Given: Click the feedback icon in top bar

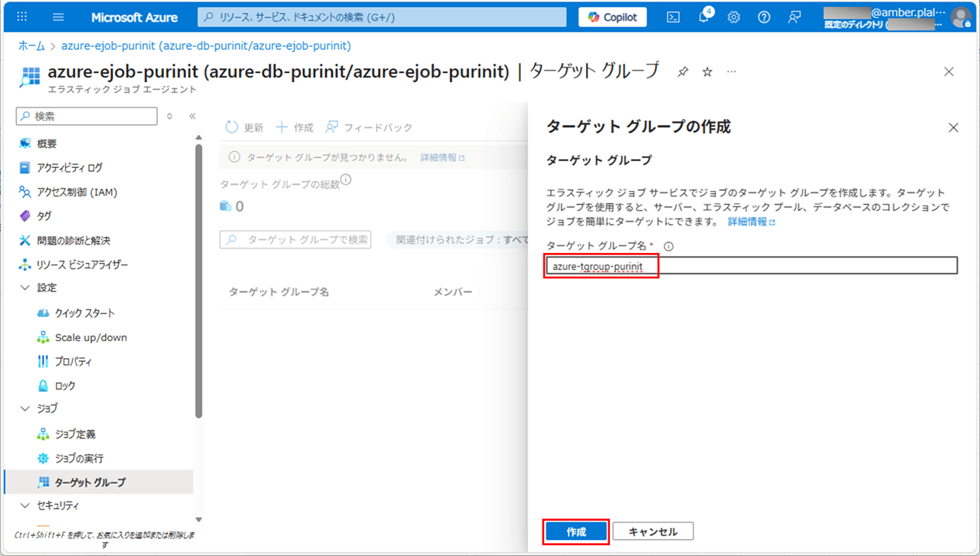Looking at the screenshot, I should click(795, 17).
